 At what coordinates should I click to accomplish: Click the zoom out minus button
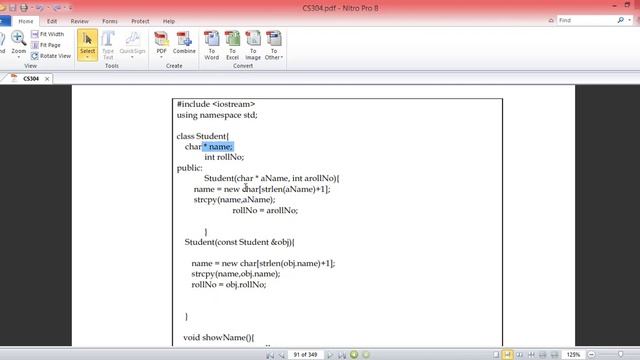pyautogui.click(x=591, y=355)
